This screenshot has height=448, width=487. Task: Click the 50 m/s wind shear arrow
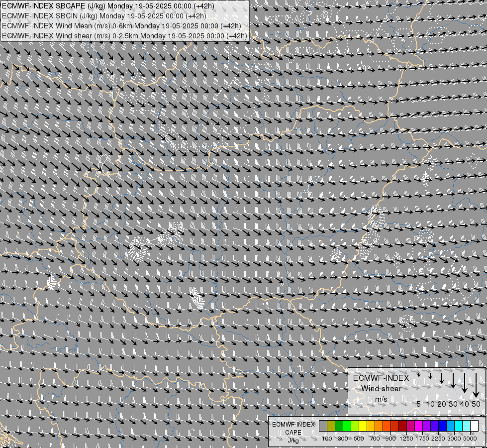coord(476,385)
